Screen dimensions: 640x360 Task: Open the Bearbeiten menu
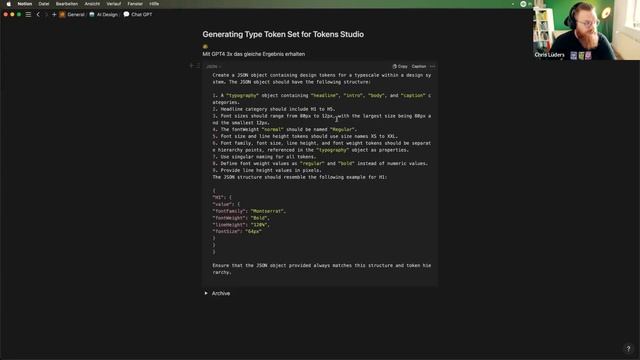[67, 4]
